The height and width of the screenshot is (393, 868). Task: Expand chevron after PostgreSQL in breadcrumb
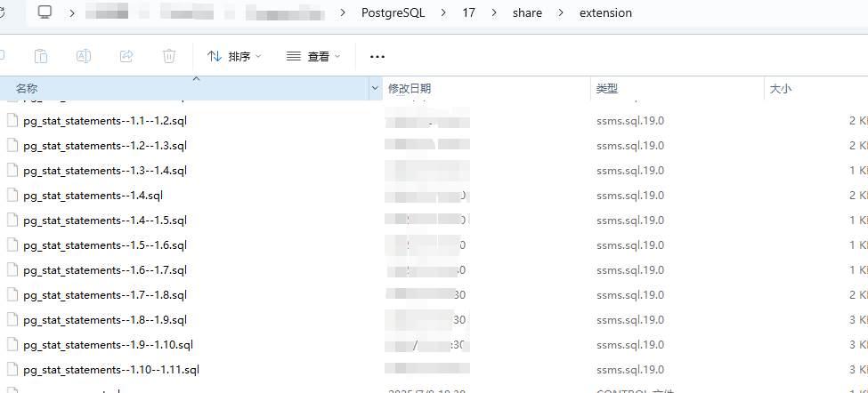(x=444, y=12)
